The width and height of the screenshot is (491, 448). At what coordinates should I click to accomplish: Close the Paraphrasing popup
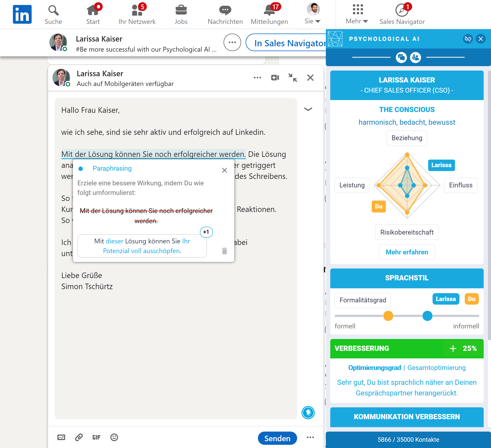(x=224, y=170)
